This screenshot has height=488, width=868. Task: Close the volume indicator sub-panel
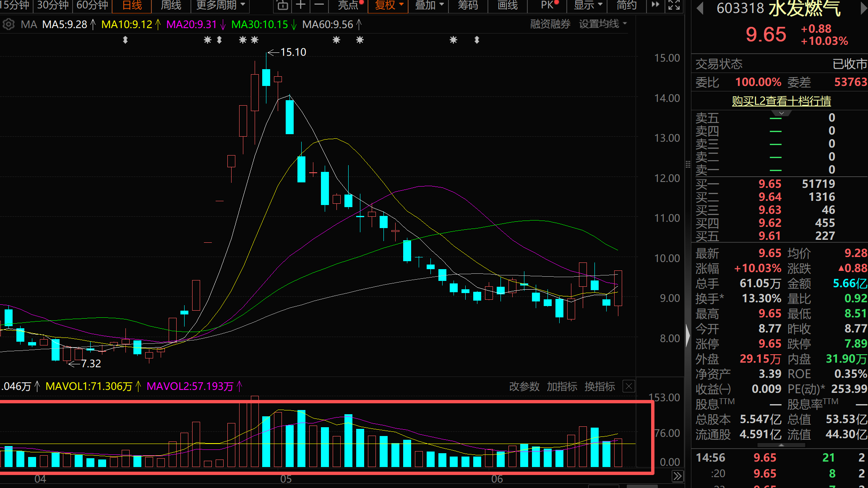pyautogui.click(x=629, y=386)
